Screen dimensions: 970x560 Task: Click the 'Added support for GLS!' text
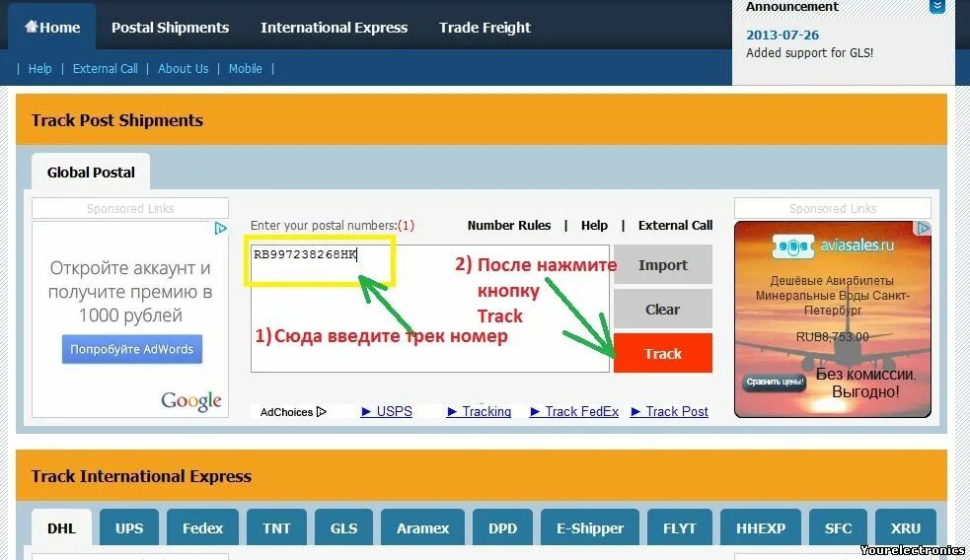click(x=810, y=53)
